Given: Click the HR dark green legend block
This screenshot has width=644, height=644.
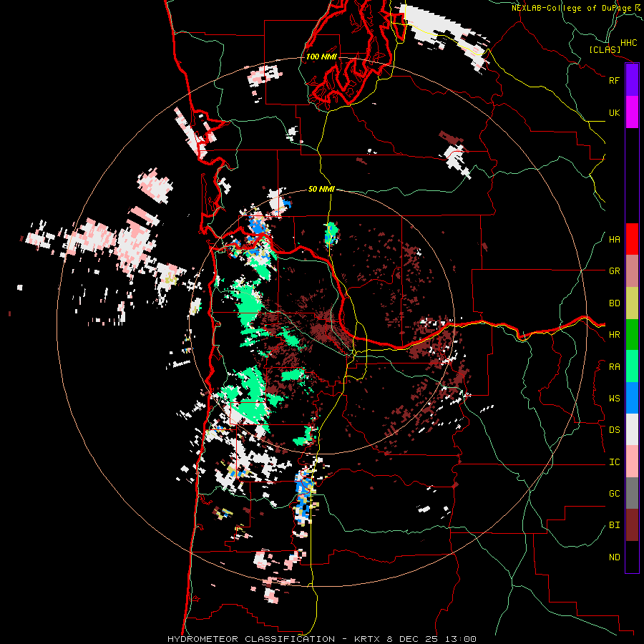Looking at the screenshot, I should [x=632, y=335].
